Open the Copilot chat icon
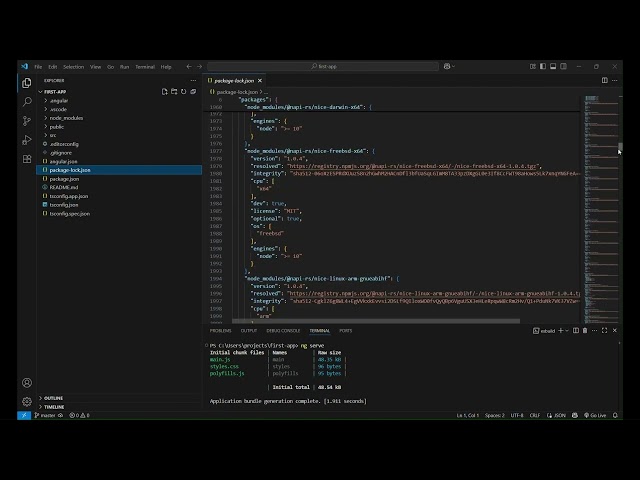640x480 pixels. click(x=447, y=67)
